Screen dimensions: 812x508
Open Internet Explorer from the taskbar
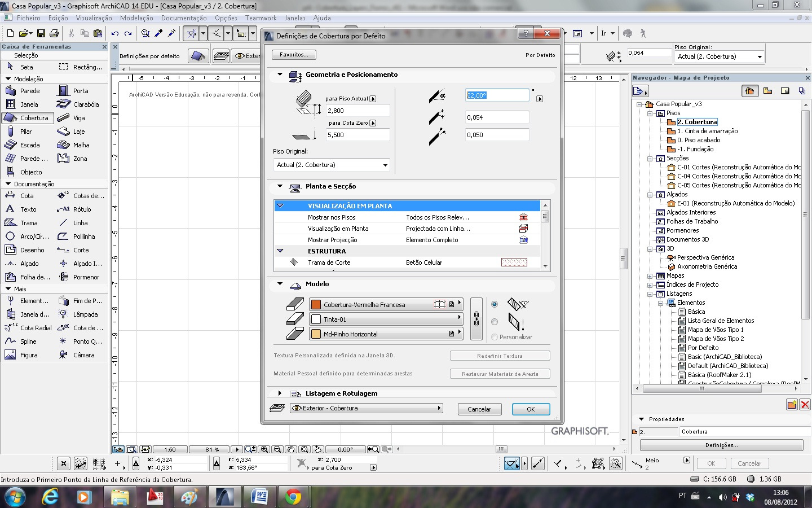click(51, 497)
